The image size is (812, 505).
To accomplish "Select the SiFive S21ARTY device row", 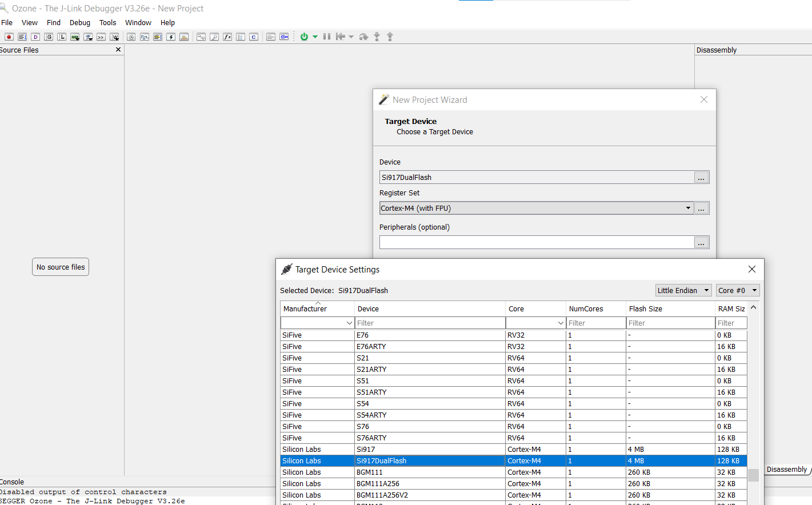I will coord(514,370).
